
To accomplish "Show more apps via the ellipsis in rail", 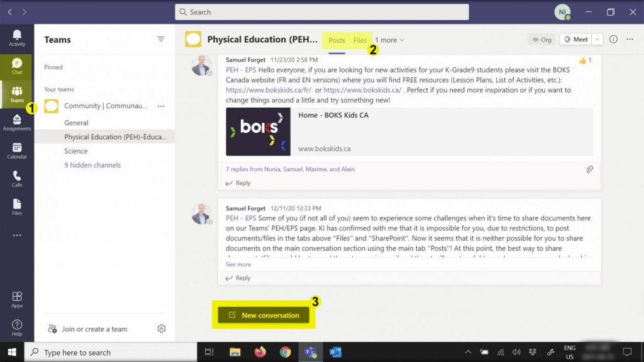I will (17, 235).
